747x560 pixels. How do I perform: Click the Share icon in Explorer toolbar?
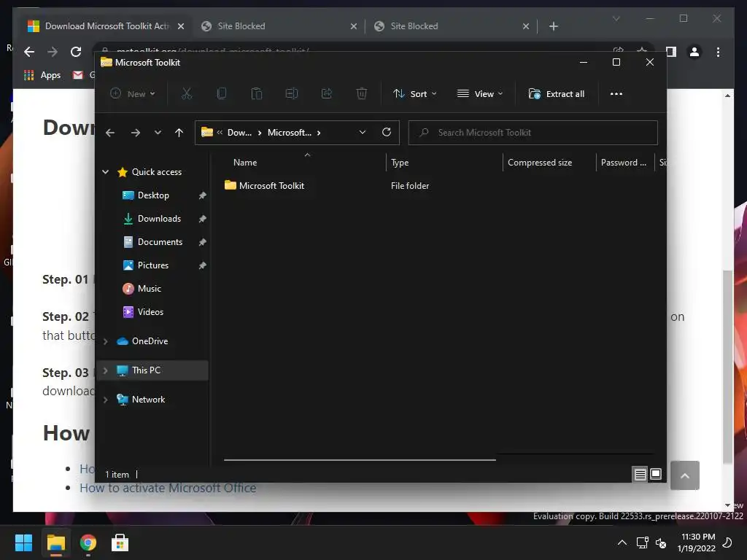pos(327,94)
